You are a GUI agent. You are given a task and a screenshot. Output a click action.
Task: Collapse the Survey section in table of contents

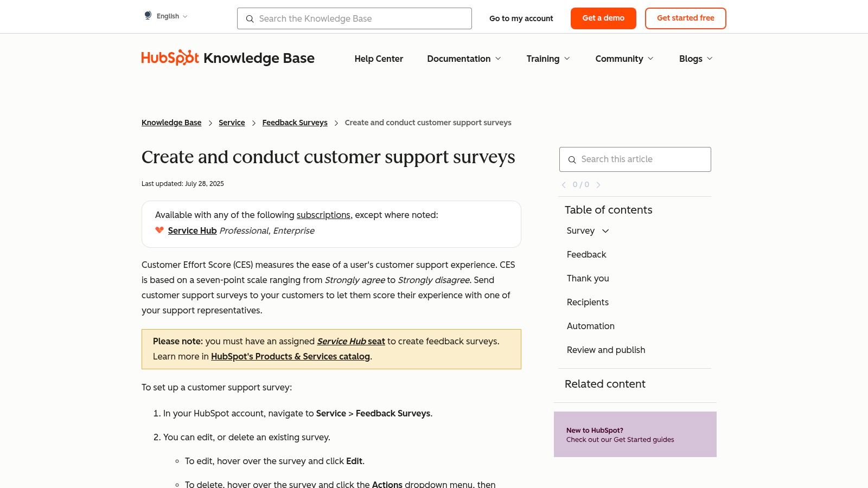click(x=605, y=231)
